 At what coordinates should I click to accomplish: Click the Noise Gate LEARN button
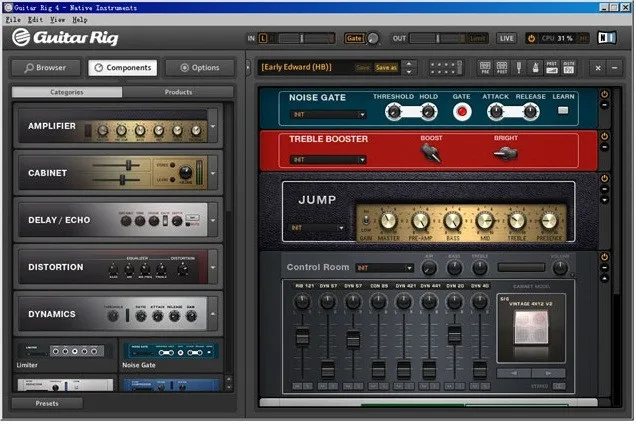563,110
